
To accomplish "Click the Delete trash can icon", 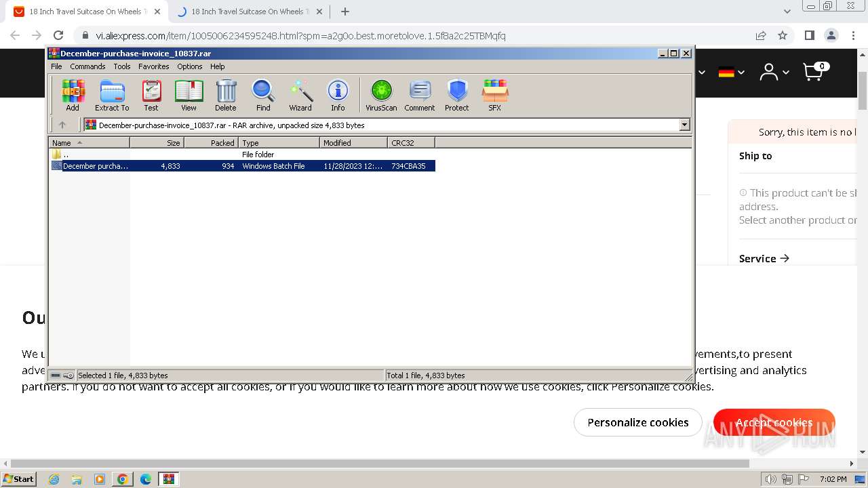I will [226, 95].
